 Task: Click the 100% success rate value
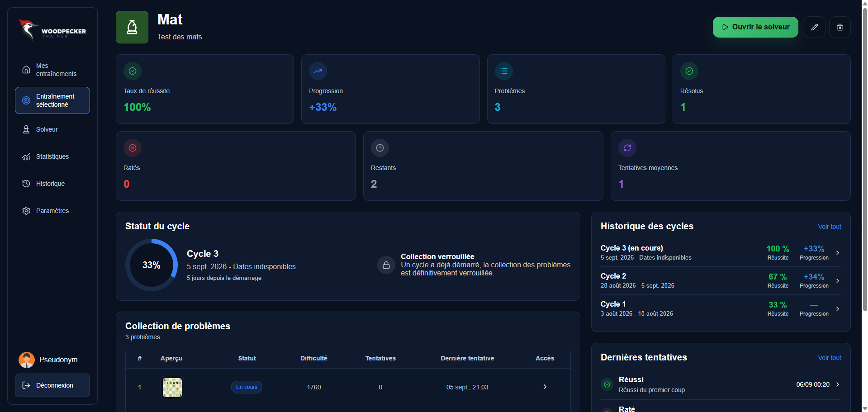[x=138, y=107]
